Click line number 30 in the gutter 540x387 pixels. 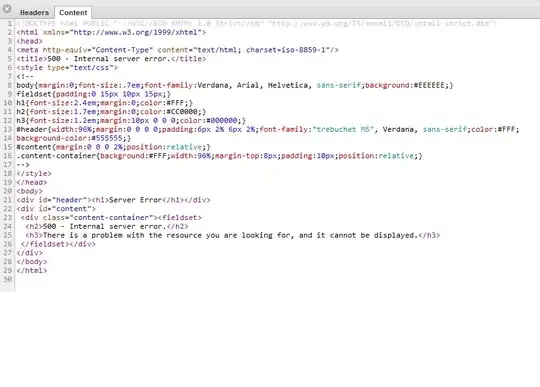[x=8, y=279]
